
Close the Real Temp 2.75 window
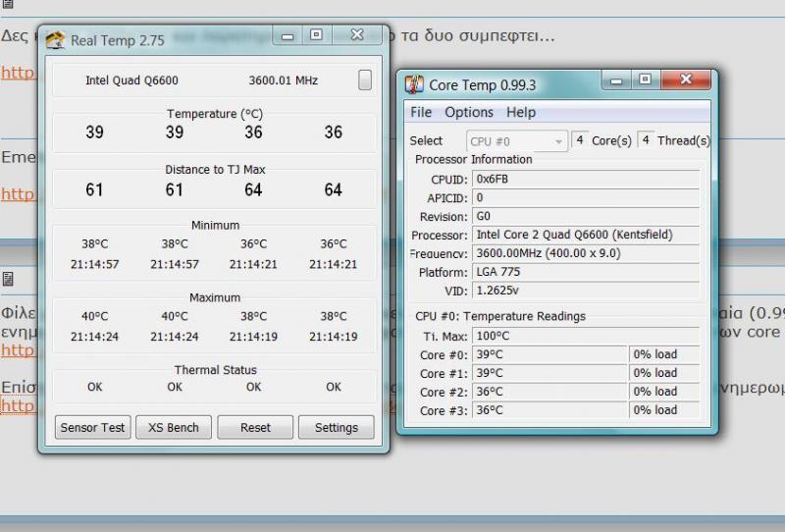[x=357, y=35]
